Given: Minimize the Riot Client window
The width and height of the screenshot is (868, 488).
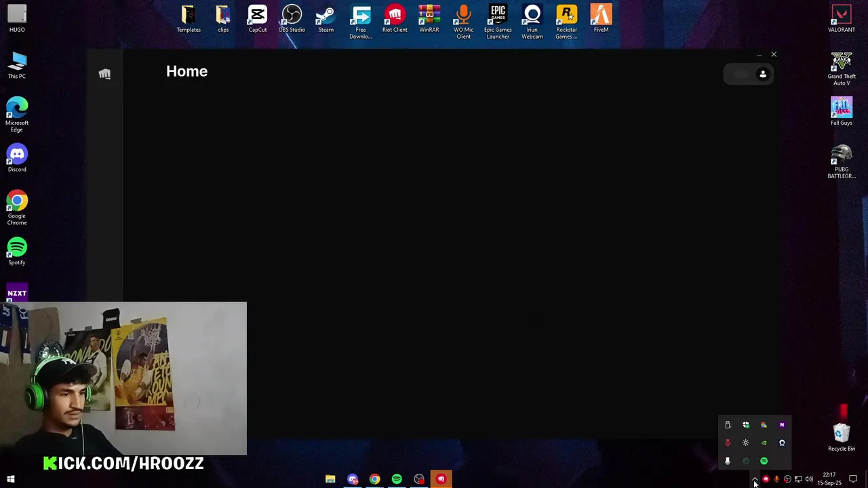Looking at the screenshot, I should tap(759, 55).
